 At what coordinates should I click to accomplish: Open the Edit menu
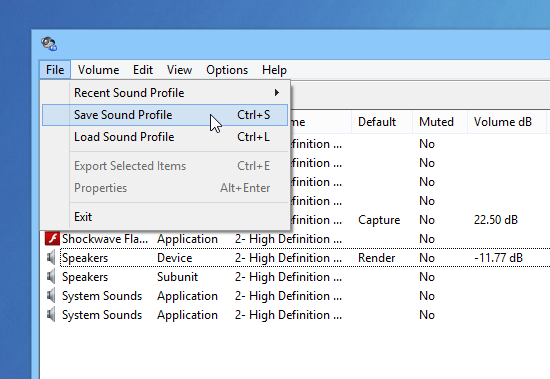143,70
